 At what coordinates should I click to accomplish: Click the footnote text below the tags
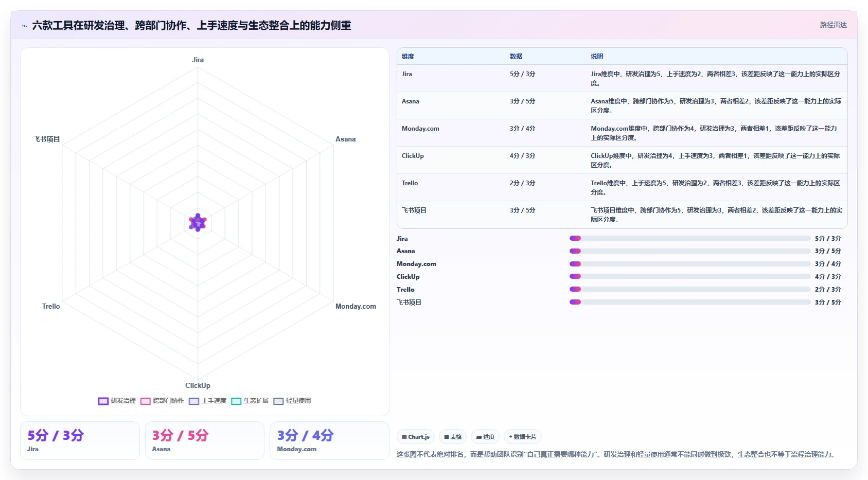click(x=617, y=454)
